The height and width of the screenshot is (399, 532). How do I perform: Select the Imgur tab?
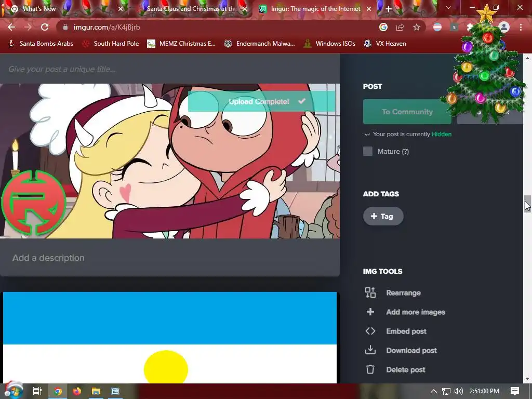click(x=315, y=9)
